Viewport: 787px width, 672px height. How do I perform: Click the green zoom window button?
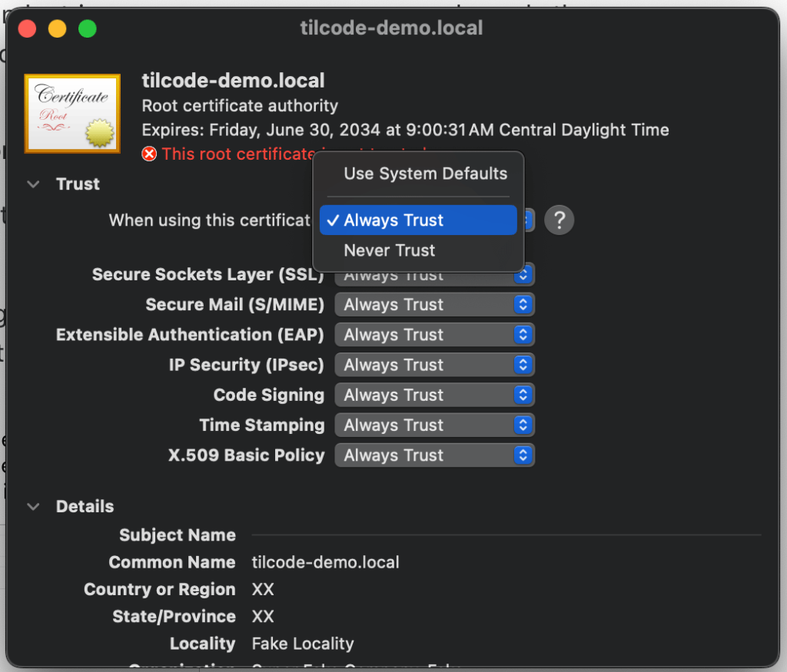coord(88,29)
